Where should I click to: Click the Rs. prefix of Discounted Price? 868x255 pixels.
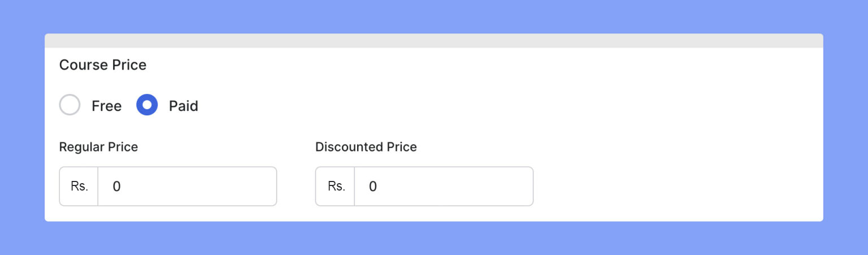(336, 186)
